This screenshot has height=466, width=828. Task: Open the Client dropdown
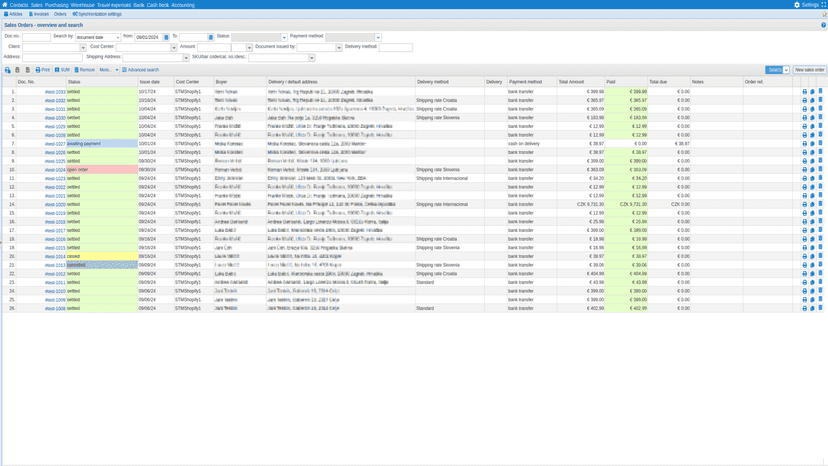(x=83, y=48)
